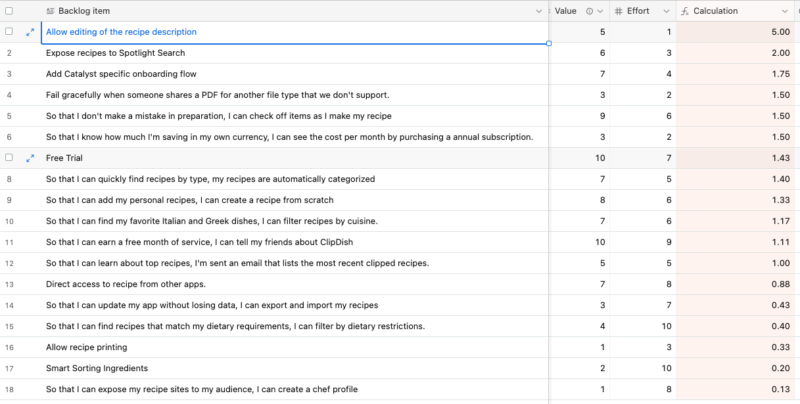Select the 'export and import my recipes' cell
Image resolution: width=800 pixels, height=404 pixels.
pos(294,305)
